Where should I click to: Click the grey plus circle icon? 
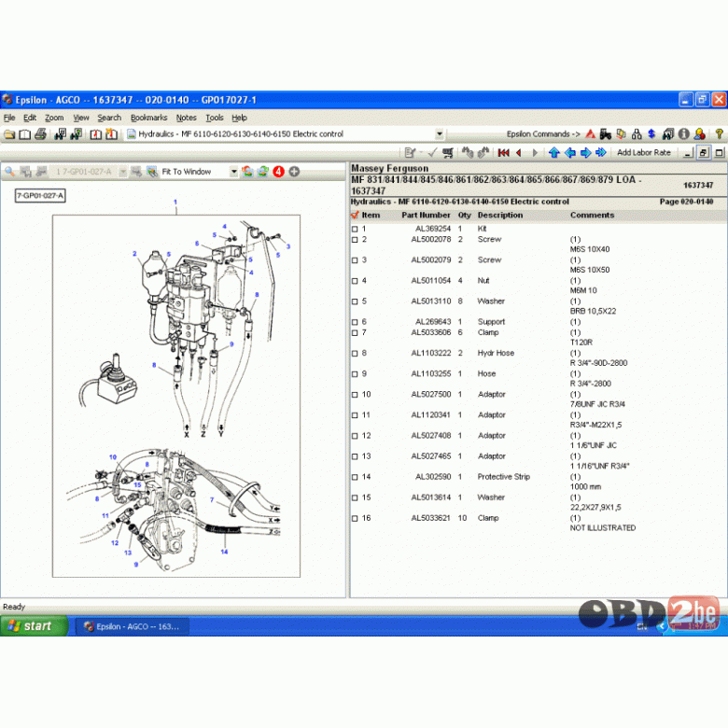294,172
